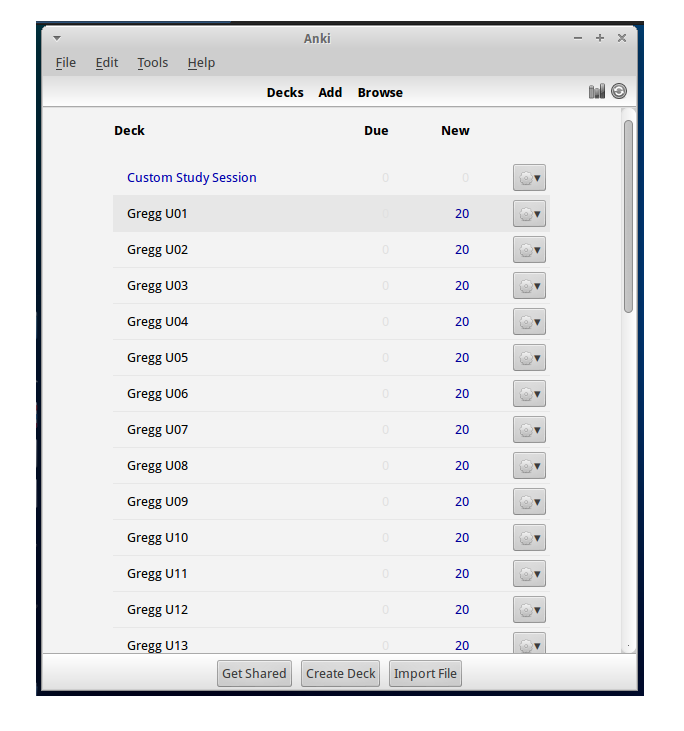Open gear options for Gregg U10
The height and width of the screenshot is (731, 684).
point(529,538)
